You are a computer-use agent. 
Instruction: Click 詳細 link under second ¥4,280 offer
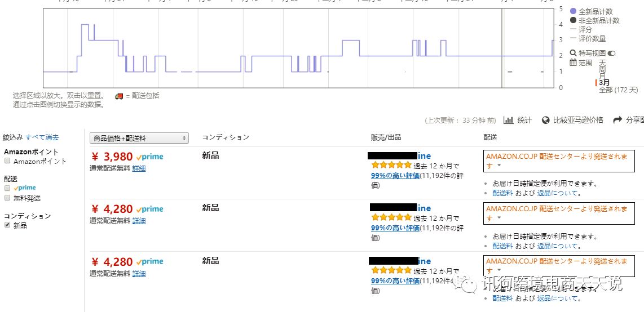tap(139, 274)
